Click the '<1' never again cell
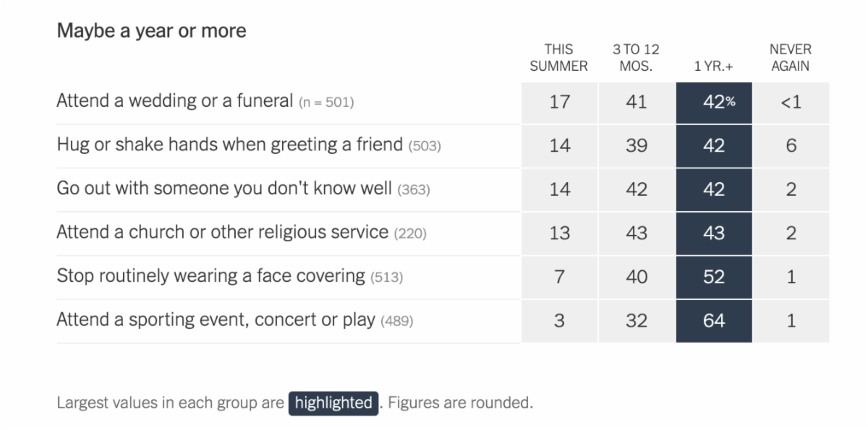The image size is (868, 430). [x=791, y=102]
